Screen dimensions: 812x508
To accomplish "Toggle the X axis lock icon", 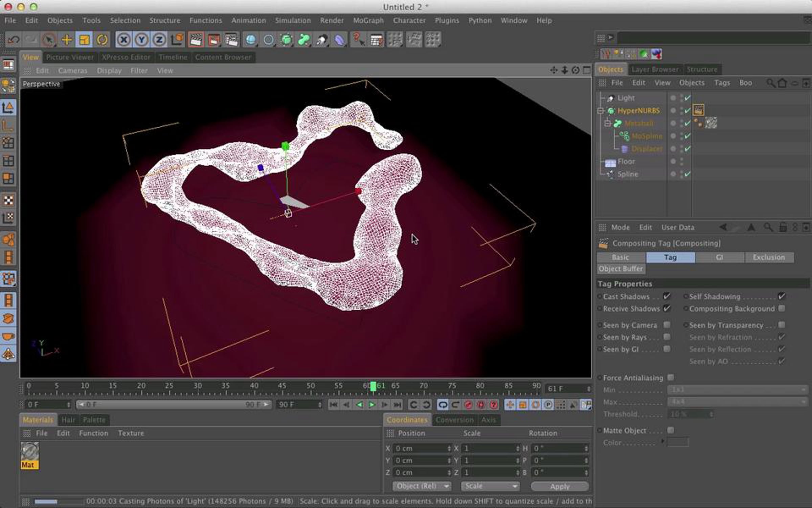I will (x=123, y=40).
